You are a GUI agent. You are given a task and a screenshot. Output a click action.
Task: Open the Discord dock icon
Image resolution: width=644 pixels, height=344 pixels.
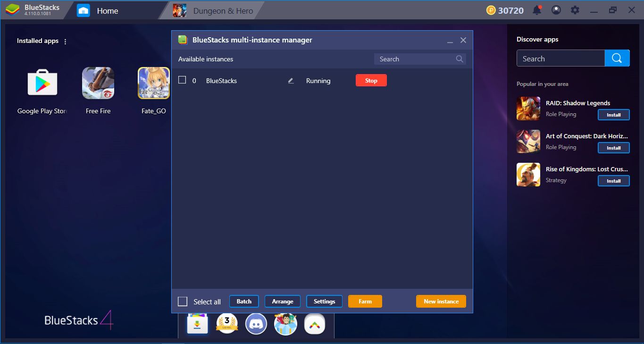pos(256,324)
